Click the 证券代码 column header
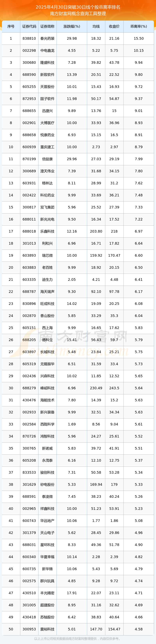Viewport: 156px width, 644px height. coord(29,26)
